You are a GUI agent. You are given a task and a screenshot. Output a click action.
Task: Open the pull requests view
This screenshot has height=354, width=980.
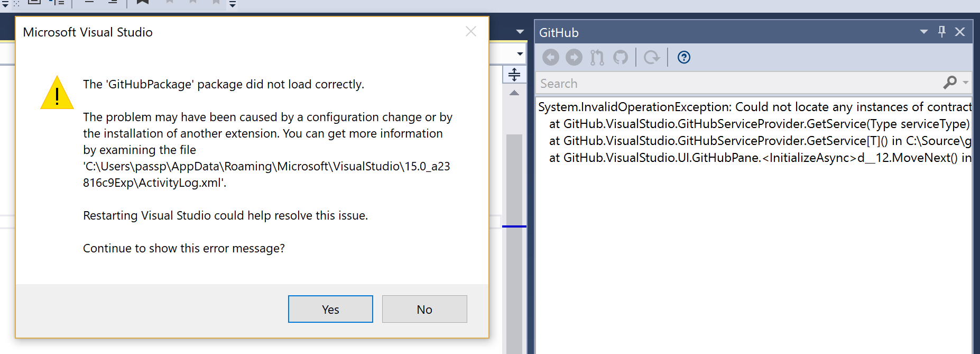[596, 57]
